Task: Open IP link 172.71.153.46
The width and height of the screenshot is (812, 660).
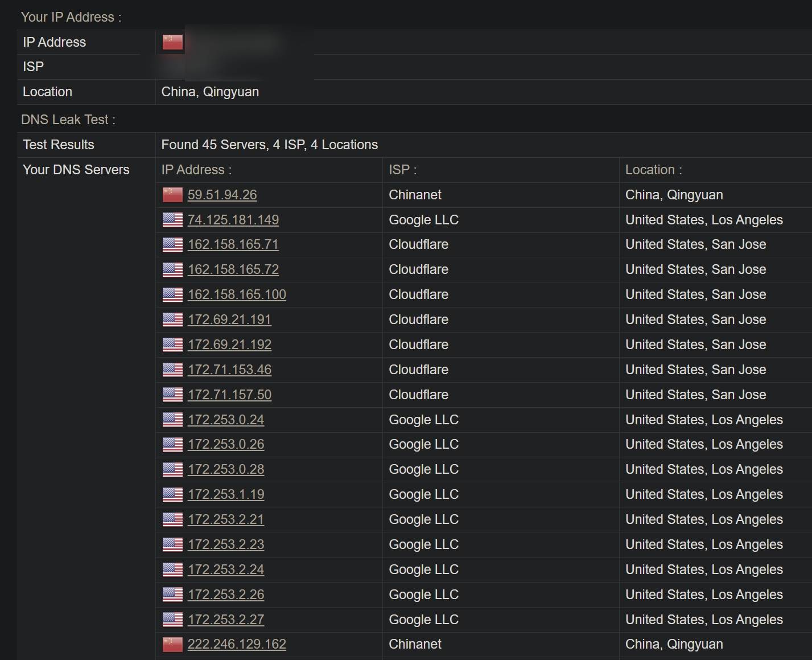Action: tap(229, 370)
